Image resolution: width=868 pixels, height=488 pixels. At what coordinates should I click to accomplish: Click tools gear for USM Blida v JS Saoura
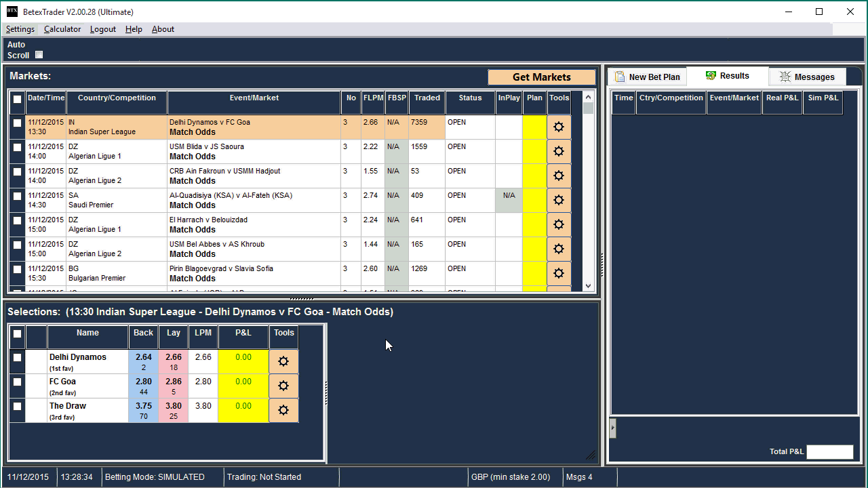(x=559, y=151)
